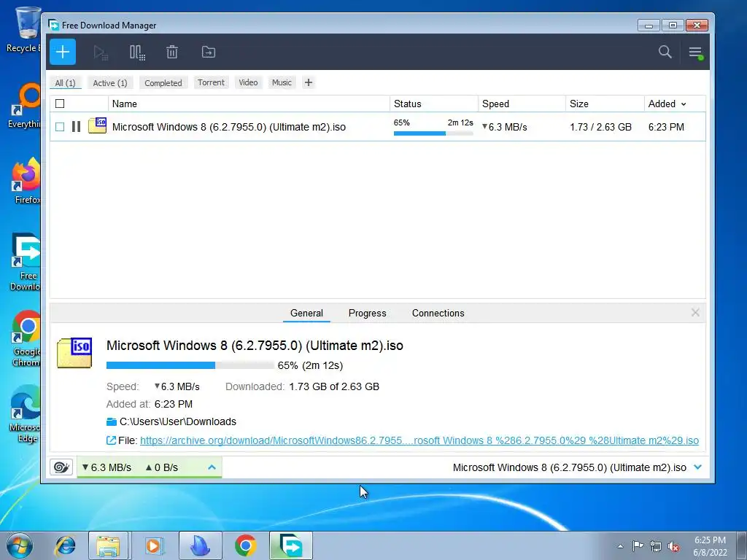
Task: Add a new tag with plus button
Action: 309,82
